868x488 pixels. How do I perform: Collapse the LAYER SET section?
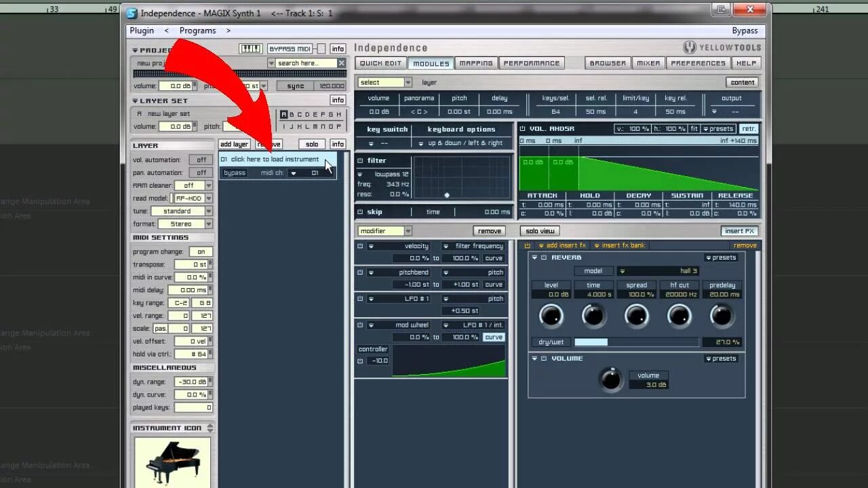point(136,101)
